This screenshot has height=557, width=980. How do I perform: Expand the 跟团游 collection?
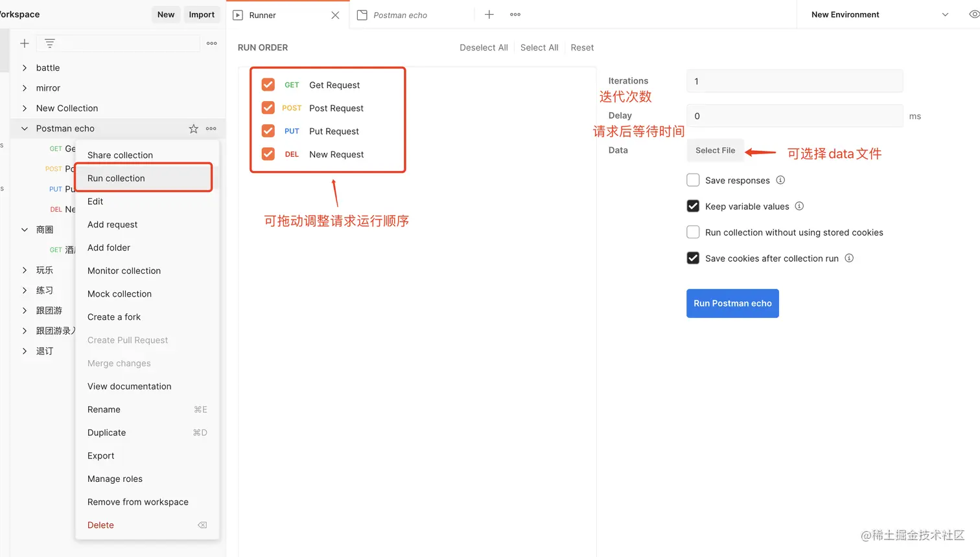point(25,310)
